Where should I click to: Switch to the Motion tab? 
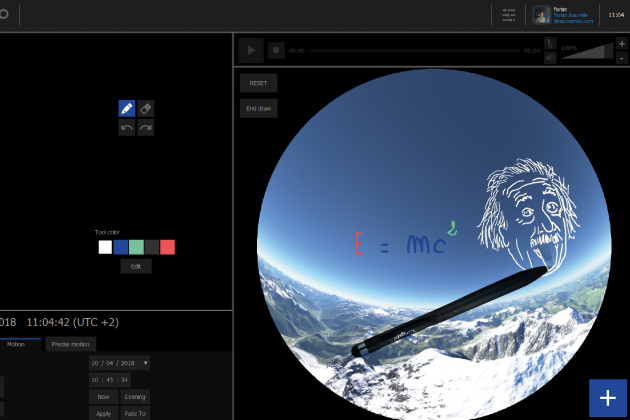pyautogui.click(x=16, y=344)
